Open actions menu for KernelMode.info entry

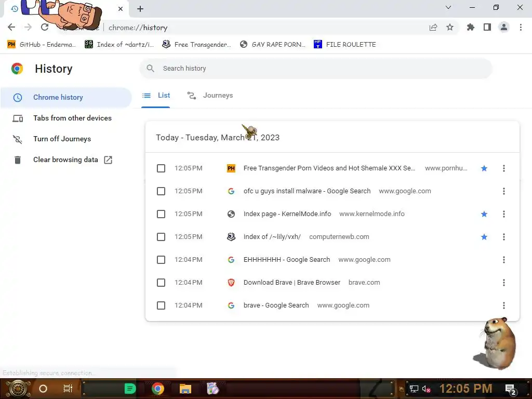coord(504,214)
